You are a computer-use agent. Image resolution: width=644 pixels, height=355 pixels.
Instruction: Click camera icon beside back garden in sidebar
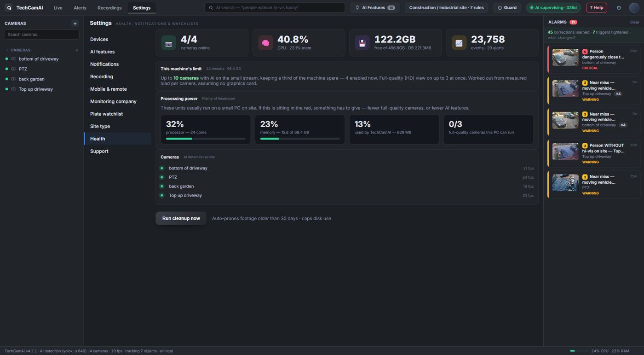tap(13, 79)
